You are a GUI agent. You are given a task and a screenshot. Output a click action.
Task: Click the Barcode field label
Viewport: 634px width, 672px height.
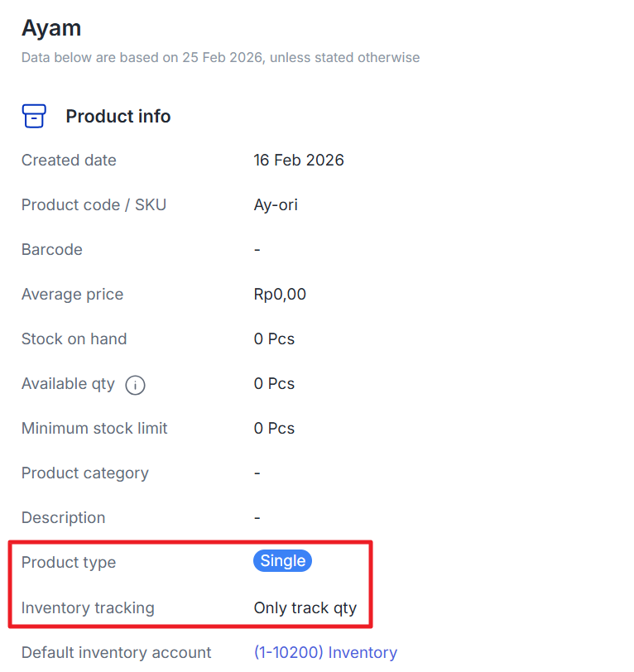[x=52, y=249]
